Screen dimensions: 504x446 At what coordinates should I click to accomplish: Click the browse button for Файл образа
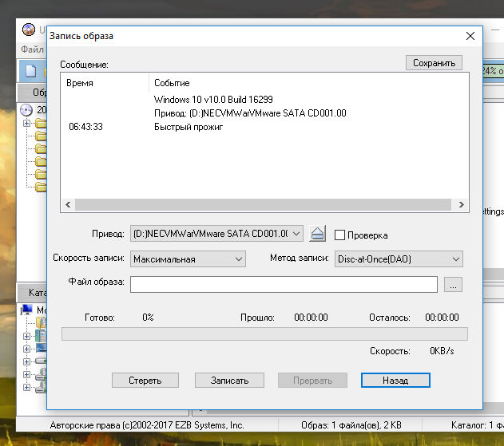pyautogui.click(x=453, y=285)
